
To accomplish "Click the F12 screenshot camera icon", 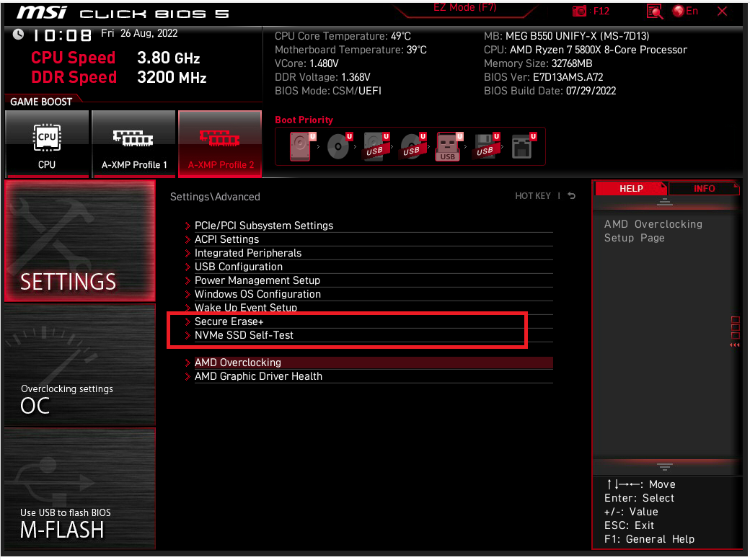I will 579,11.
